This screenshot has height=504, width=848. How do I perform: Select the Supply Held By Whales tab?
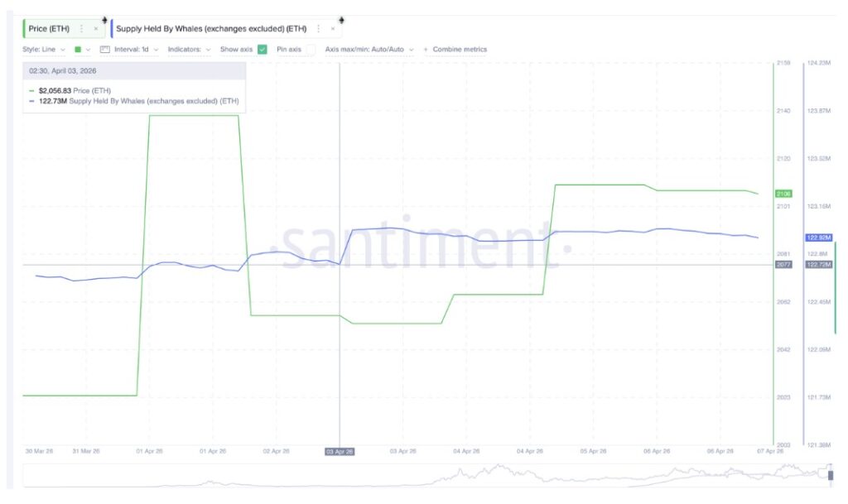coord(211,29)
